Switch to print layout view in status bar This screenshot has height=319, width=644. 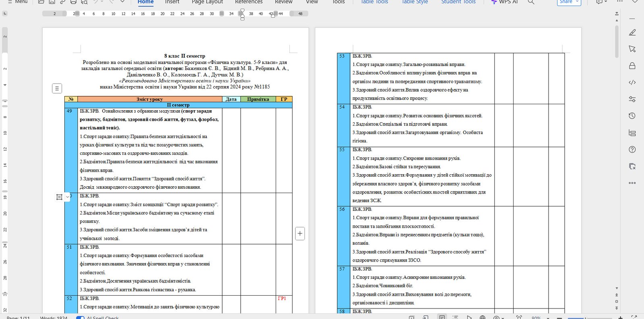442,317
